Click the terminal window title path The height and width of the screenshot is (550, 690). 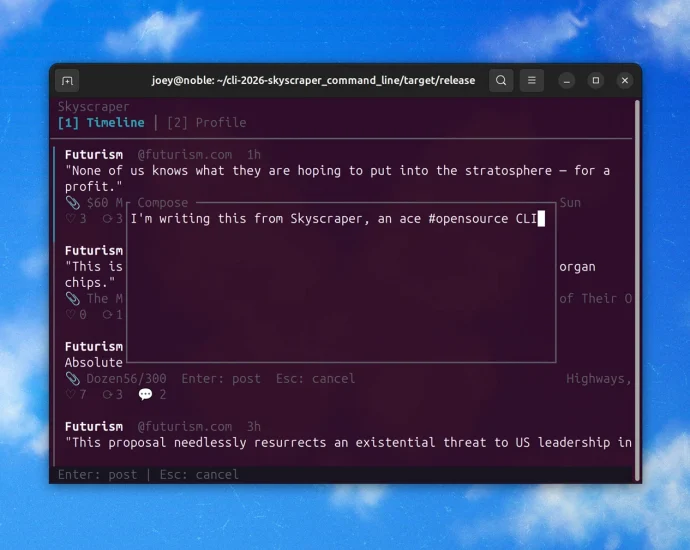(x=313, y=81)
